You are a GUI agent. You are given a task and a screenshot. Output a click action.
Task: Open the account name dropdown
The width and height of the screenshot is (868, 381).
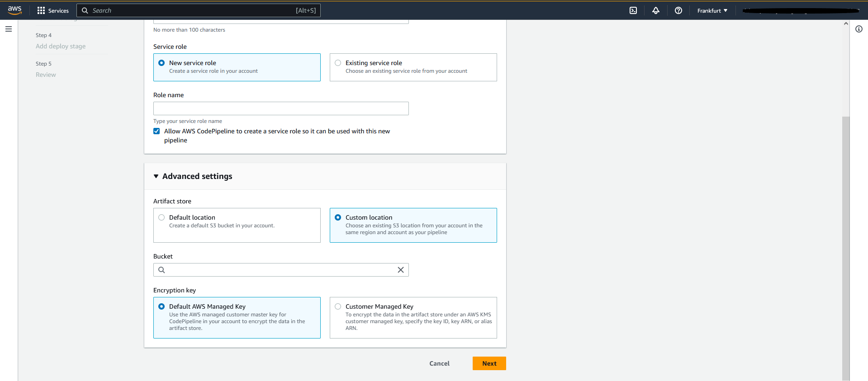tap(801, 10)
